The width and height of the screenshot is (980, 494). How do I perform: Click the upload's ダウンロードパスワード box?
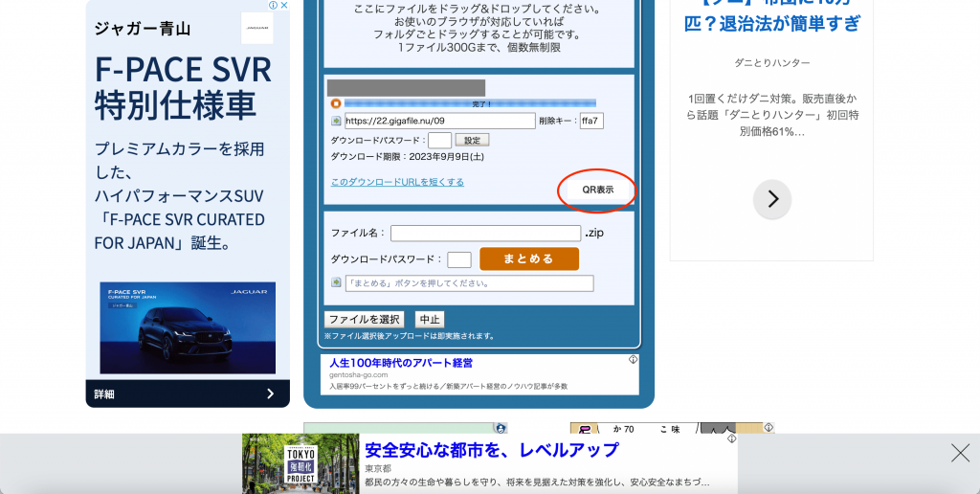coord(439,140)
